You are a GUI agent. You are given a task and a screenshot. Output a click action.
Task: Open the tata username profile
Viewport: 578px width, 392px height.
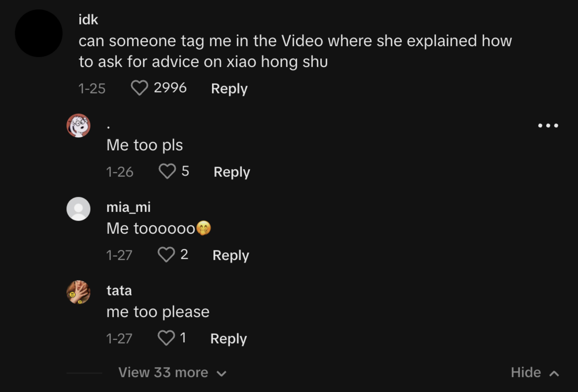[x=119, y=290]
